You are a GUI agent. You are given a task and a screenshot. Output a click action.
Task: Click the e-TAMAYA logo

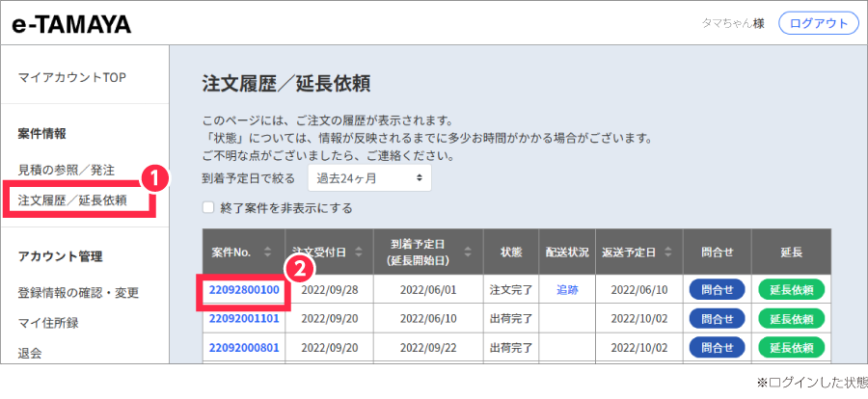pyautogui.click(x=71, y=24)
